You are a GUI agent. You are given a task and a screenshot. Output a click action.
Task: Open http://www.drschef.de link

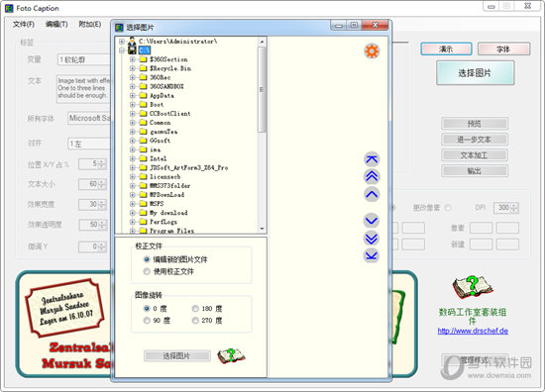coord(473,331)
